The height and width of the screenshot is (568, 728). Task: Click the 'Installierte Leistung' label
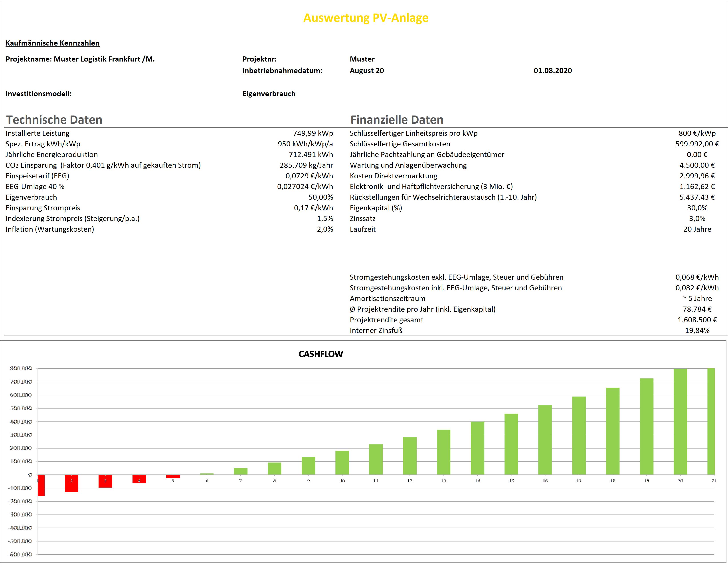(37, 134)
